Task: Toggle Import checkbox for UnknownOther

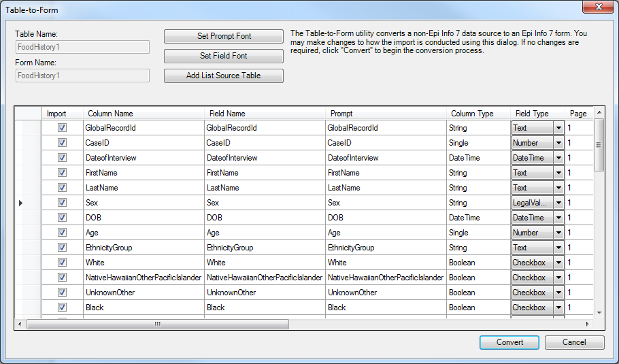Action: 62,293
